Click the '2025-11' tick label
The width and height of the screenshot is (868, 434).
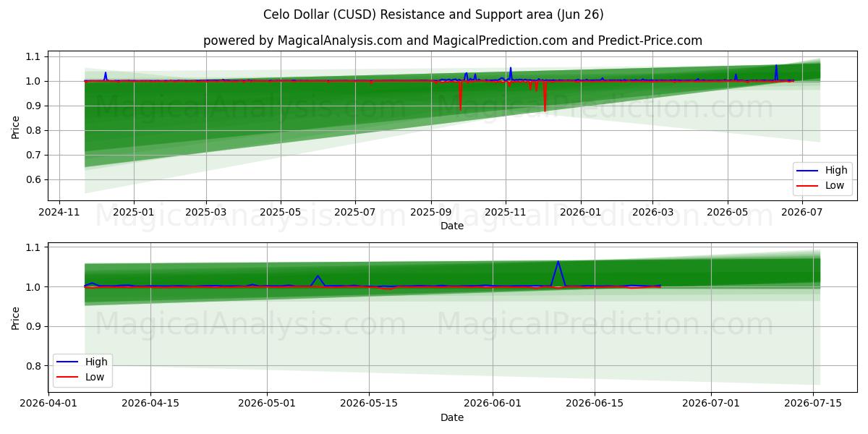tap(506, 212)
